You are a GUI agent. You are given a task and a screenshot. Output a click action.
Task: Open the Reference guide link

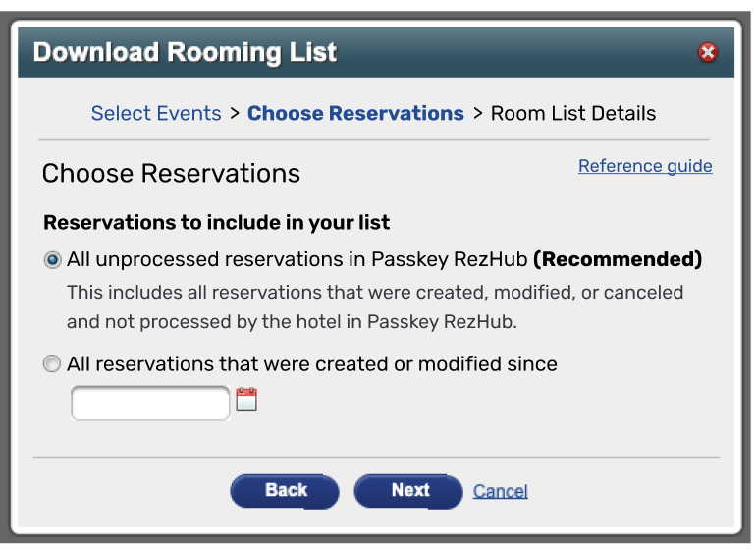[645, 166]
